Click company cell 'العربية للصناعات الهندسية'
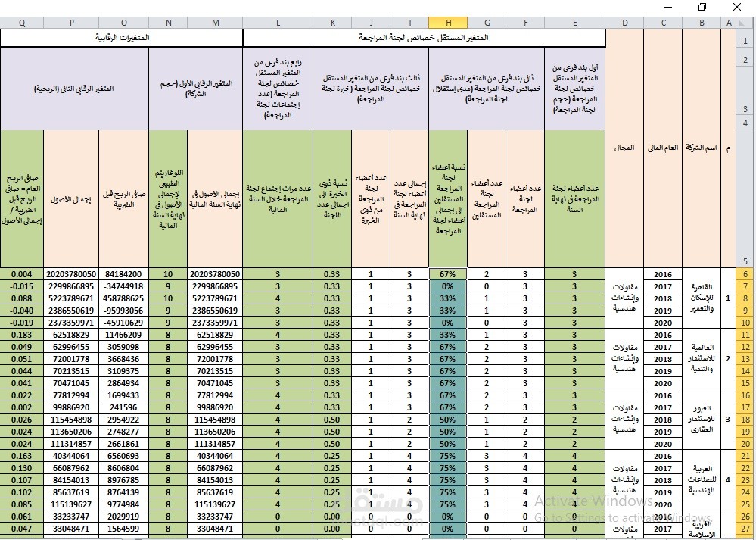756x540 pixels. coord(702,480)
